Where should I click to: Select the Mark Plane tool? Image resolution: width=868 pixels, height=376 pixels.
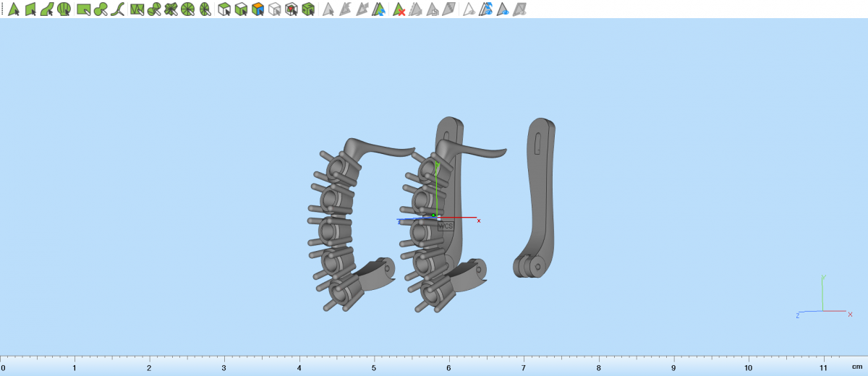(x=30, y=9)
